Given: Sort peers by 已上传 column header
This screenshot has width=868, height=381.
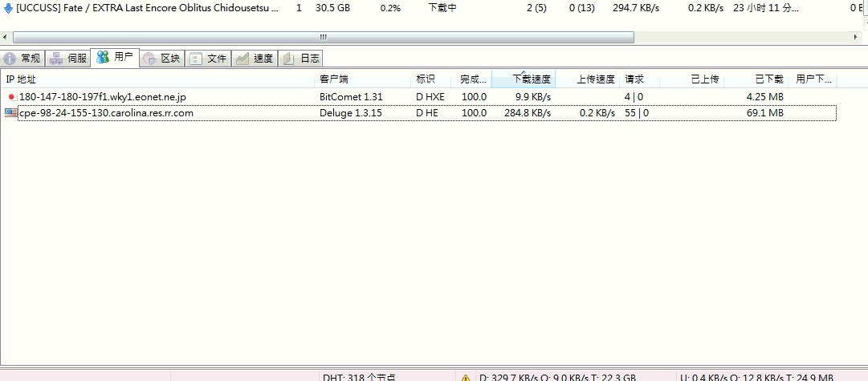Looking at the screenshot, I should tap(692, 79).
